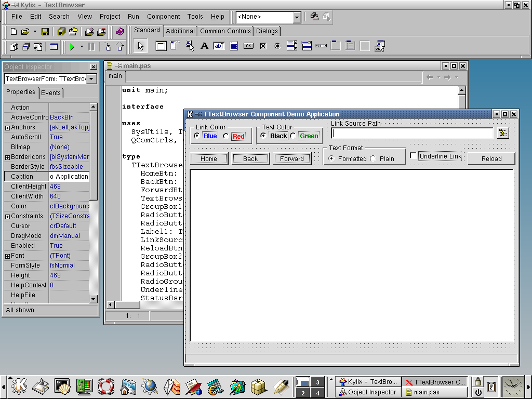Viewport: 532px width, 399px height.
Task: Expand the Anchors property node
Action: tap(7, 128)
